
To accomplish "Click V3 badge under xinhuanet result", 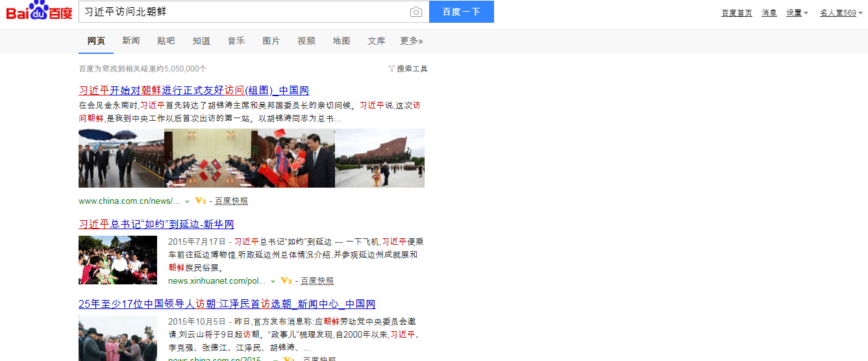I will click(x=286, y=281).
